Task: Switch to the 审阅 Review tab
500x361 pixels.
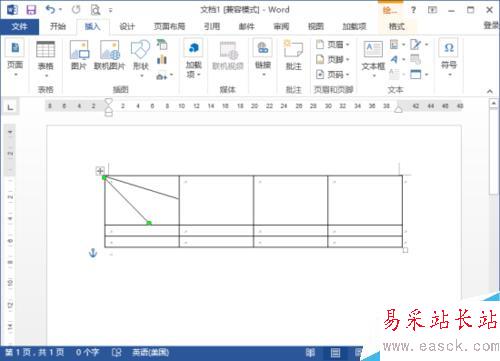Action: pyautogui.click(x=281, y=26)
